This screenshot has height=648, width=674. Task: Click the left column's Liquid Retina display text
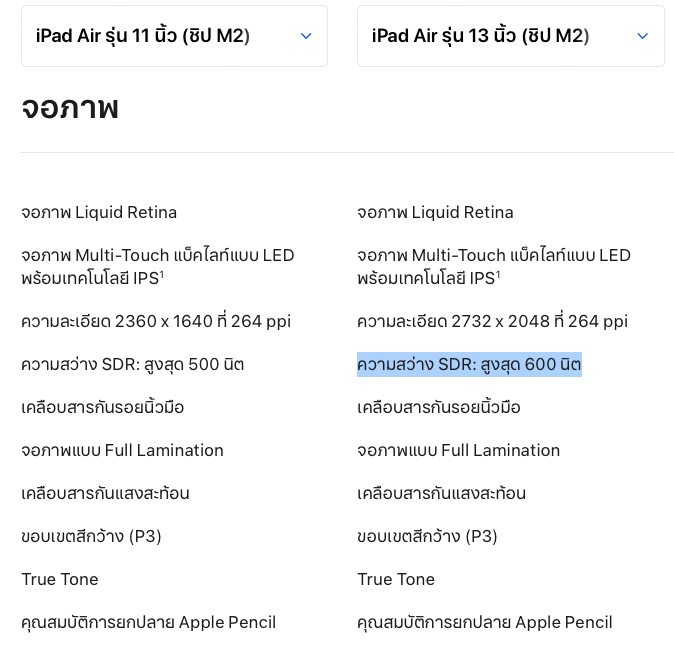coord(99,212)
